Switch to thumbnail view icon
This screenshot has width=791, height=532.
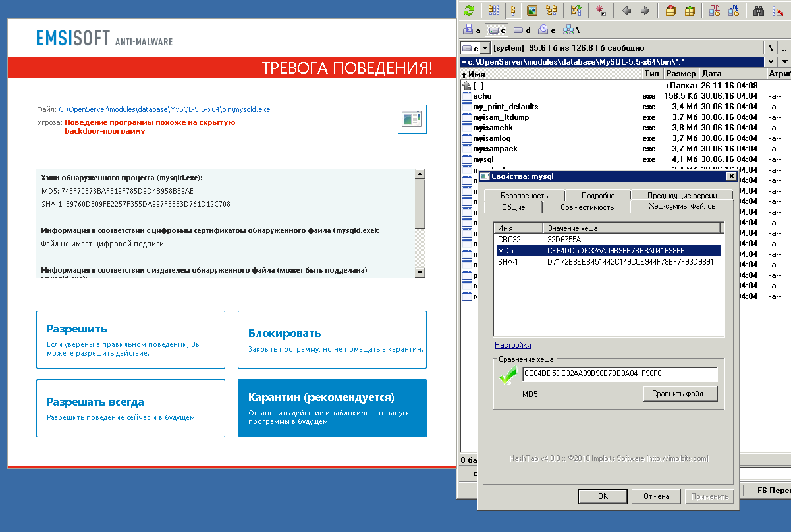pyautogui.click(x=532, y=11)
